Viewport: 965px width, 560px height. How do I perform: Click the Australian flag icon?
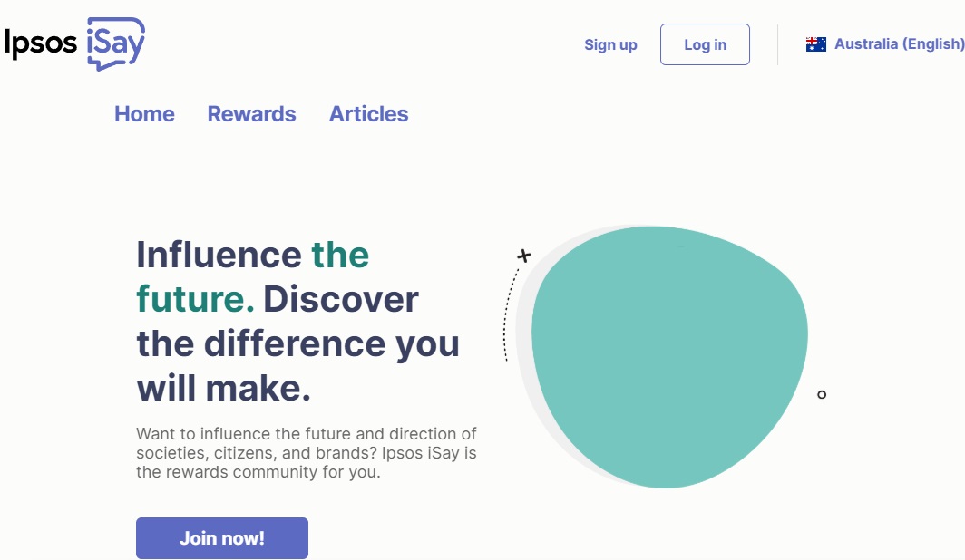coord(816,44)
